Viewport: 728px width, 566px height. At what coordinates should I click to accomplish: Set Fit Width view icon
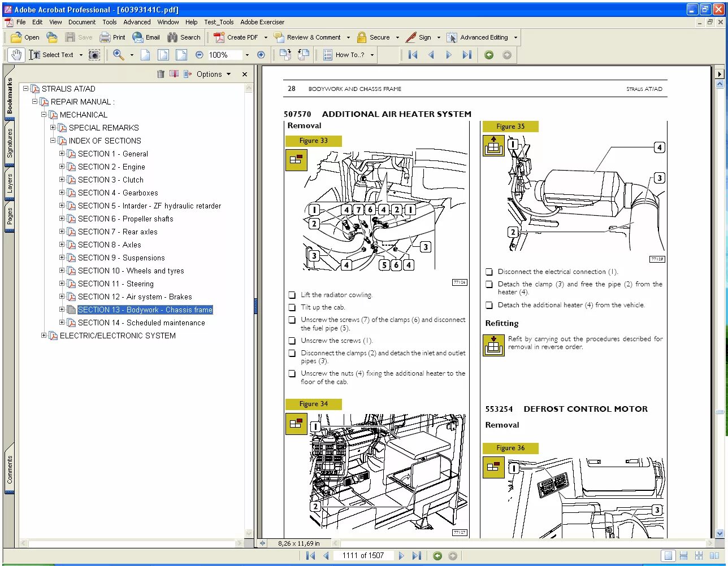coord(181,55)
